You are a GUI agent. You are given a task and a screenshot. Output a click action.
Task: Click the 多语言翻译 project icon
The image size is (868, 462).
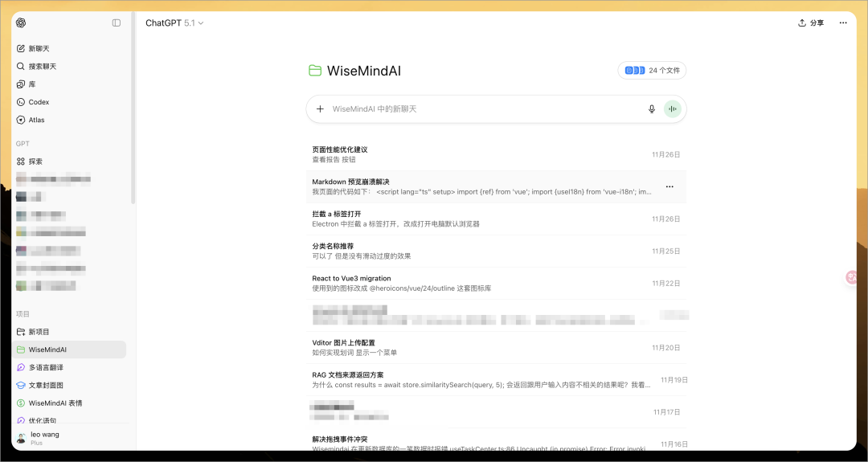pos(20,367)
